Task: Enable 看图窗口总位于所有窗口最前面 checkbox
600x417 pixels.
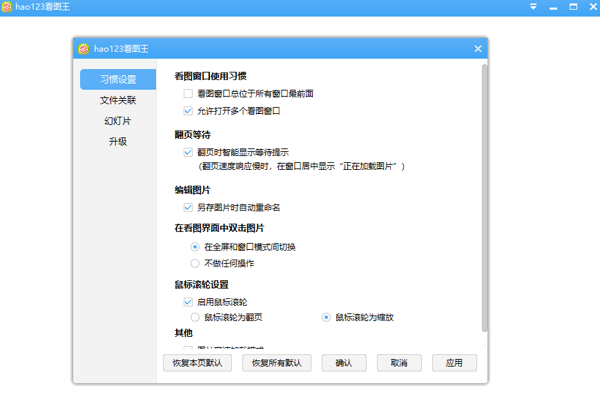Action: (188, 94)
